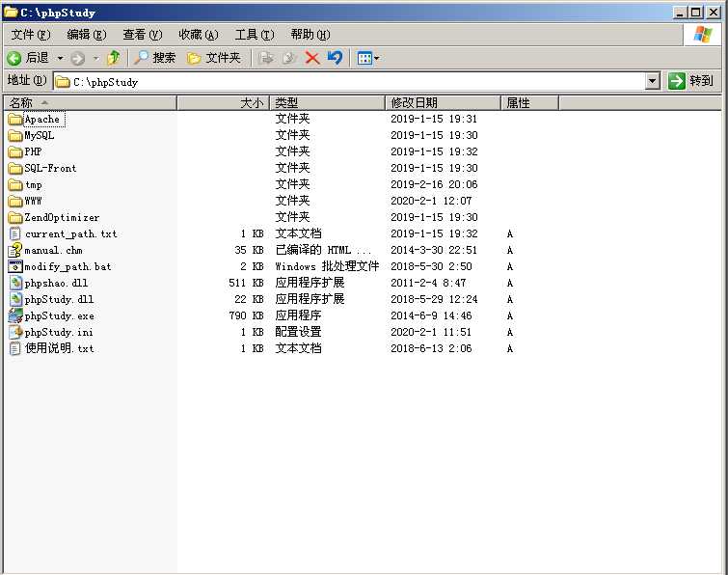Select the tmp folder icon

click(15, 185)
